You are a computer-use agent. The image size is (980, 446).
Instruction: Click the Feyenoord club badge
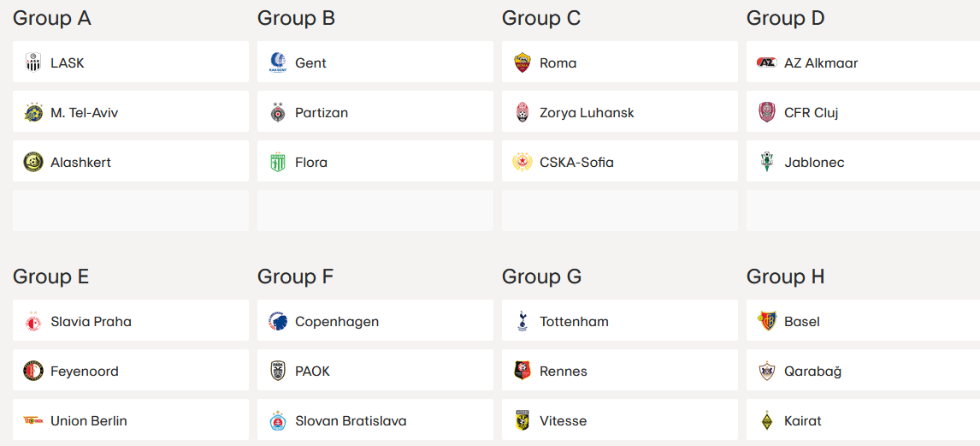coord(33,371)
